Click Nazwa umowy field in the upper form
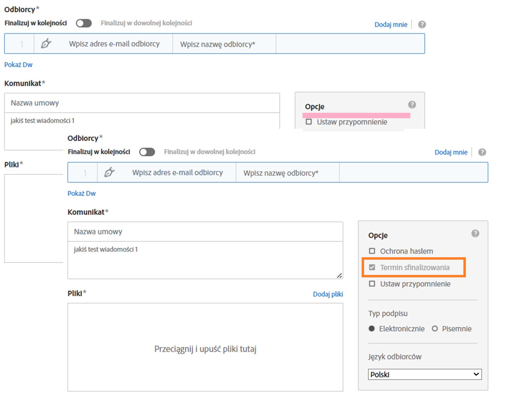 coord(142,103)
